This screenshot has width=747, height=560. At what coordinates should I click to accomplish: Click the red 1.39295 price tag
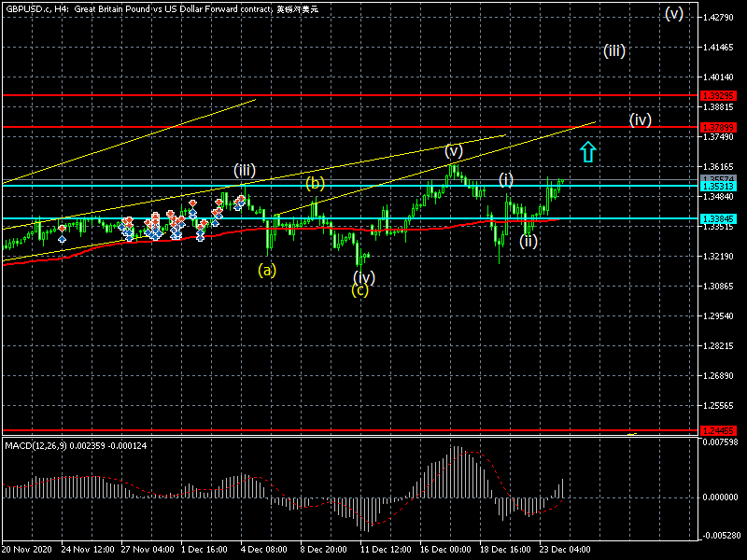point(718,95)
